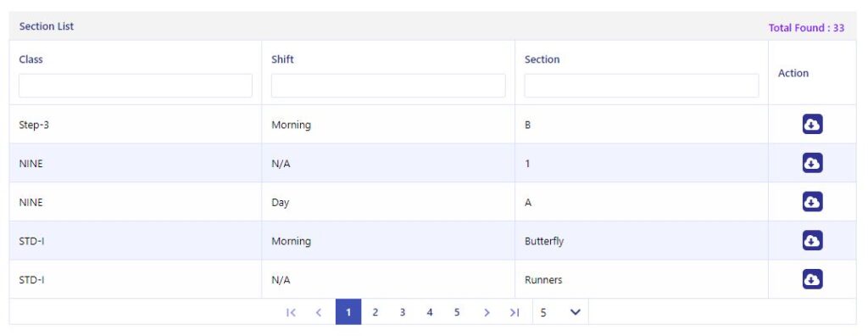Jump to the first page of results
The height and width of the screenshot is (336, 868).
click(292, 313)
